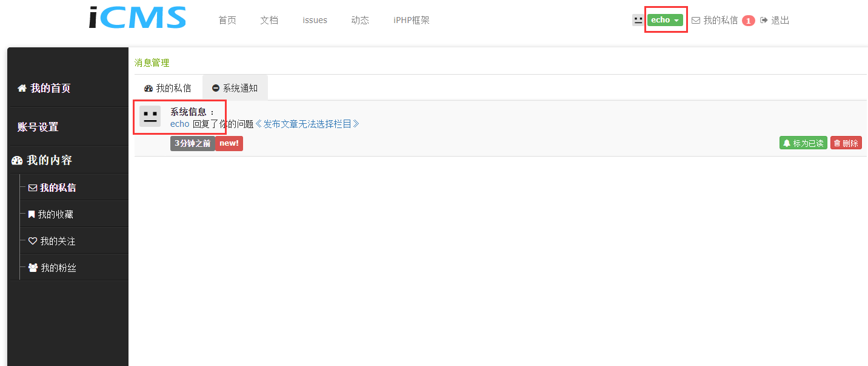Viewport: 868px width, 366px height.
Task: Click the dashboard icon on 我的私信 tab
Action: pos(149,89)
